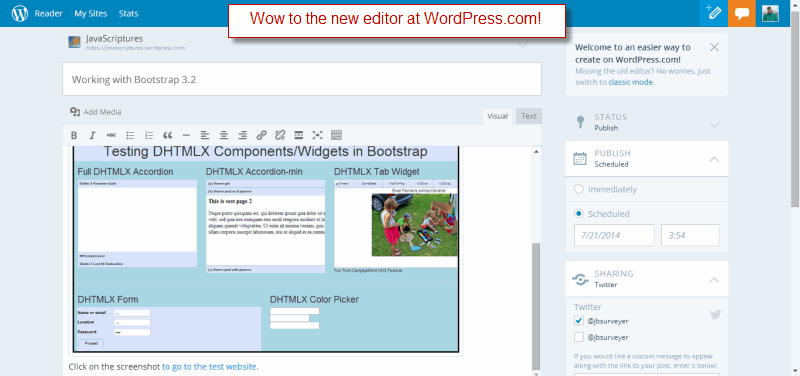Check the second @jbsurveyer checkbox
800x376 pixels.
pyautogui.click(x=579, y=337)
